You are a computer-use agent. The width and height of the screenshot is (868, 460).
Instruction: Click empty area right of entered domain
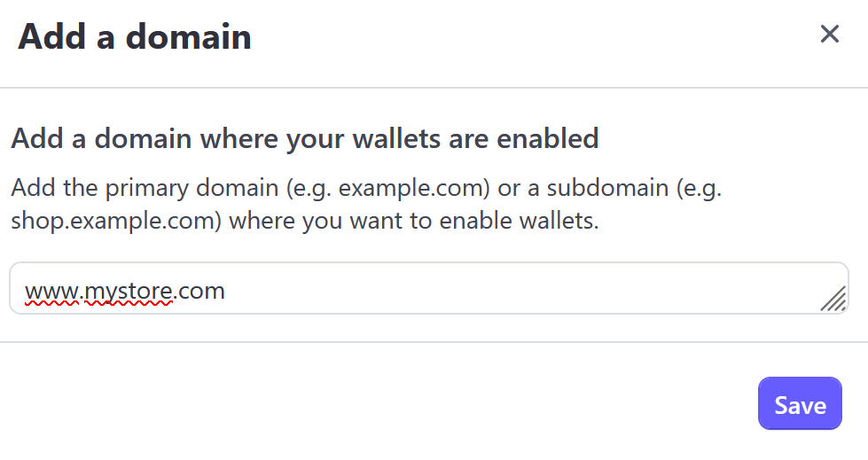(x=532, y=289)
